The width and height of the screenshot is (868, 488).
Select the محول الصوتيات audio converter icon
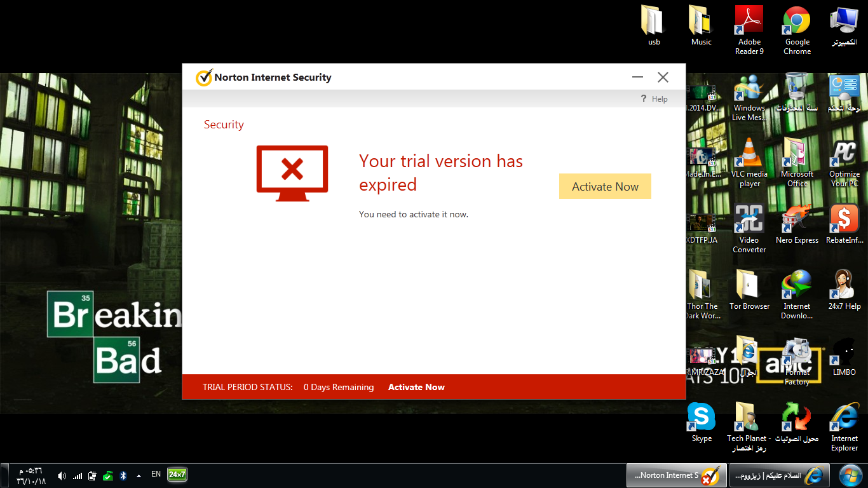[797, 423]
